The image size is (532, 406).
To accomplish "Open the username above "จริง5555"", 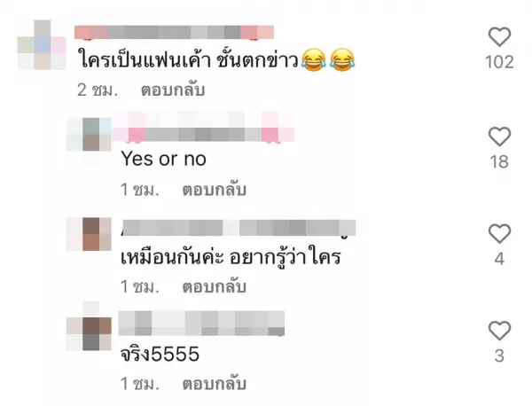I will (x=201, y=323).
